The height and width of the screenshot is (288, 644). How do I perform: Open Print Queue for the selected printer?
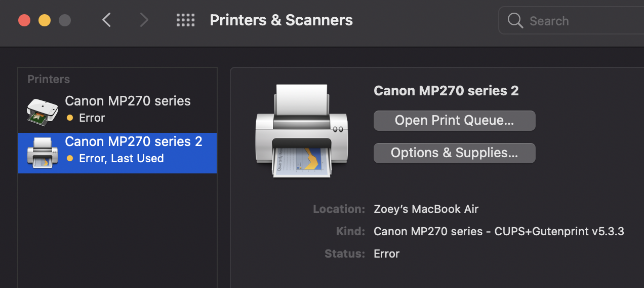[x=454, y=121]
